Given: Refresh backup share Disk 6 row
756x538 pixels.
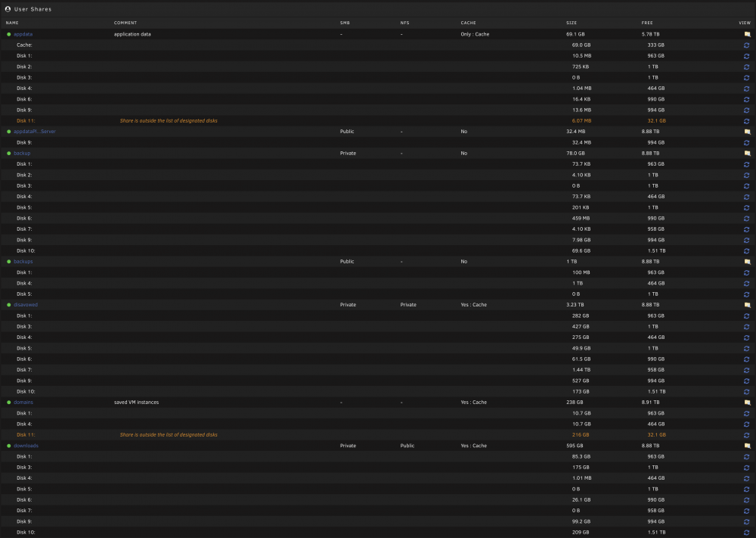Looking at the screenshot, I should coord(747,219).
